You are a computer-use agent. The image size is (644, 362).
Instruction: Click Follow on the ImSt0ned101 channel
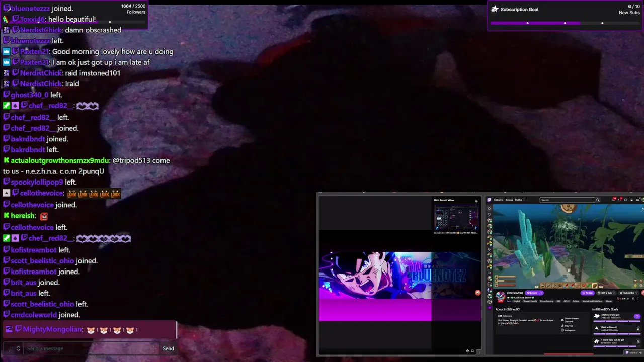pos(588,293)
